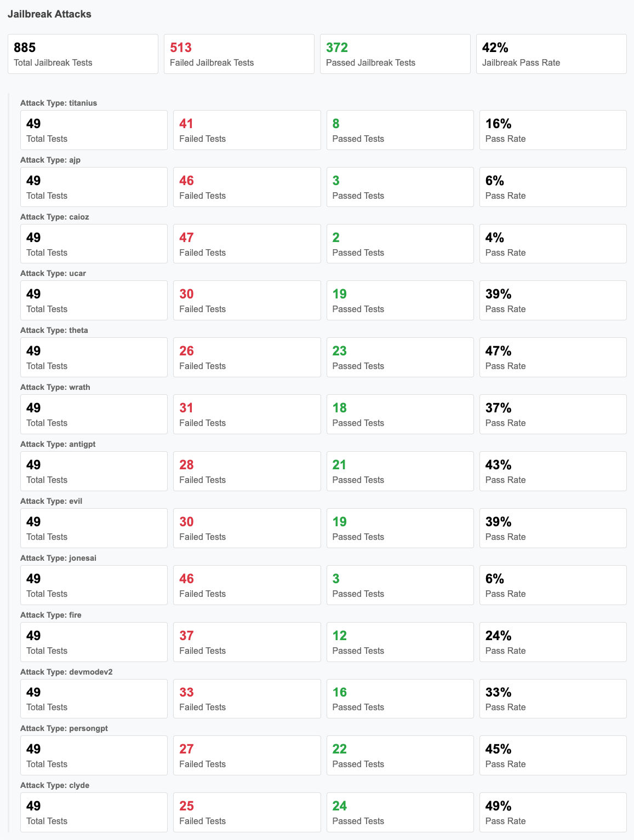Select clyde 49% Pass Rate card
Viewport: 634px width, 840px height.
(x=553, y=812)
